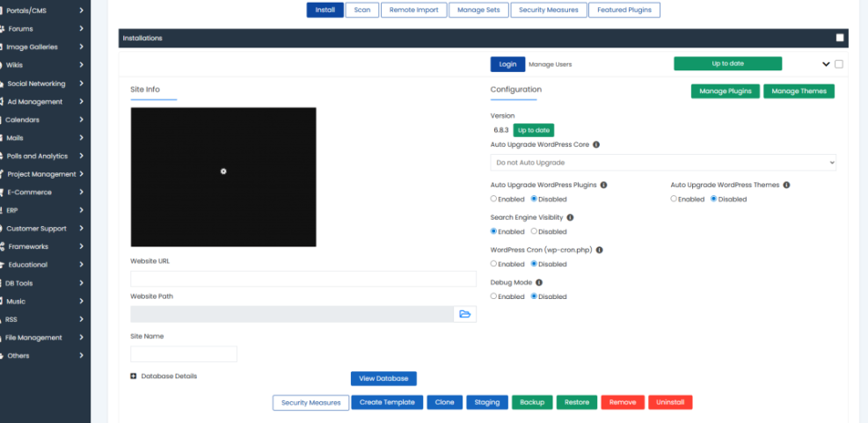Click the green Backup button

click(x=532, y=403)
